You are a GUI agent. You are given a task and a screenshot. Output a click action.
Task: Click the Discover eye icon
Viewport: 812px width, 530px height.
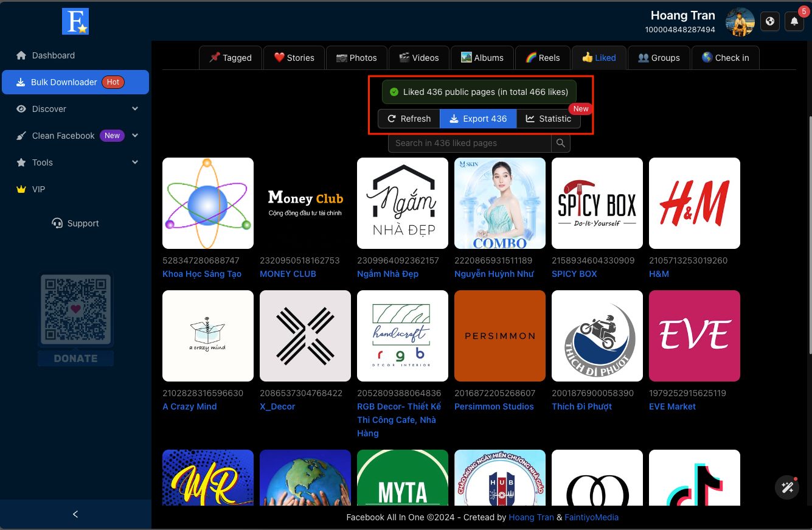pos(21,109)
